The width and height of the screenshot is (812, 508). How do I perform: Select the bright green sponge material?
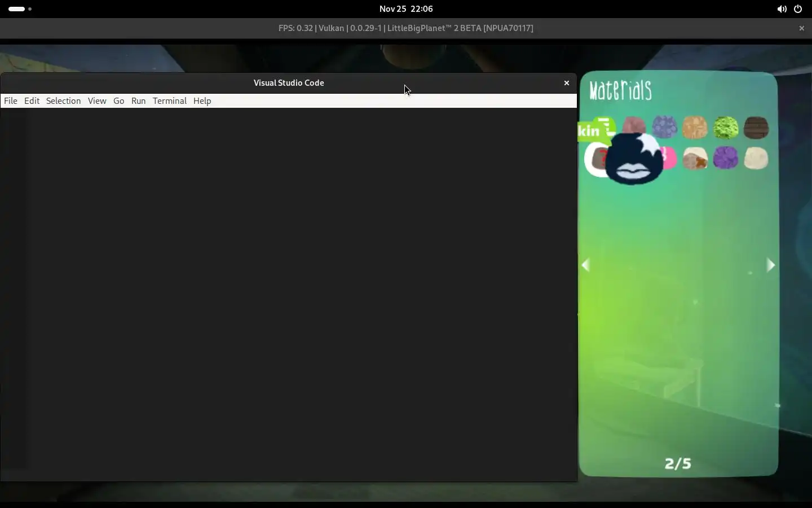(x=726, y=128)
